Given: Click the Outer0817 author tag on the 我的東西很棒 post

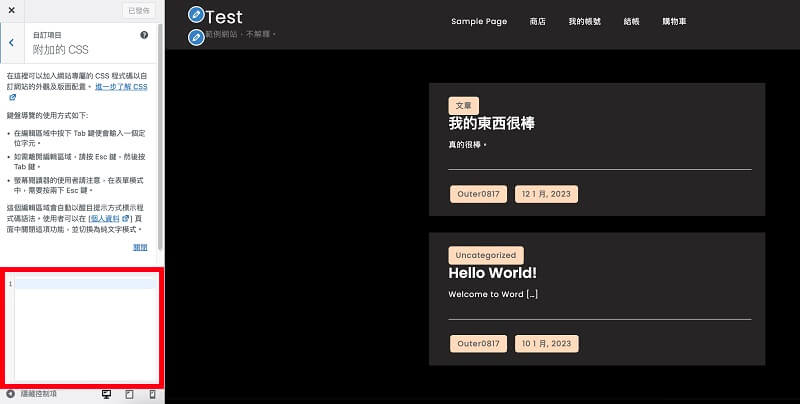Looking at the screenshot, I should pos(479,194).
